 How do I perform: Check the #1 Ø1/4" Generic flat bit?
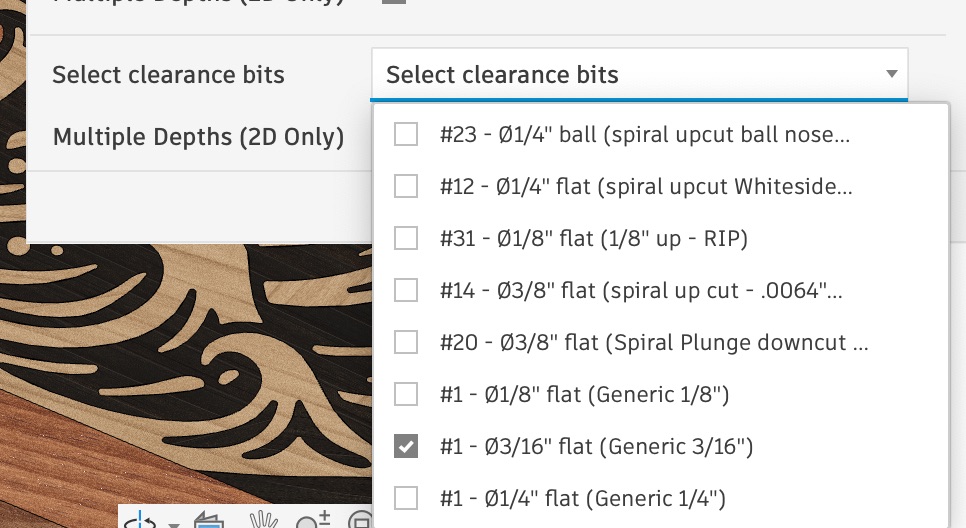406,497
